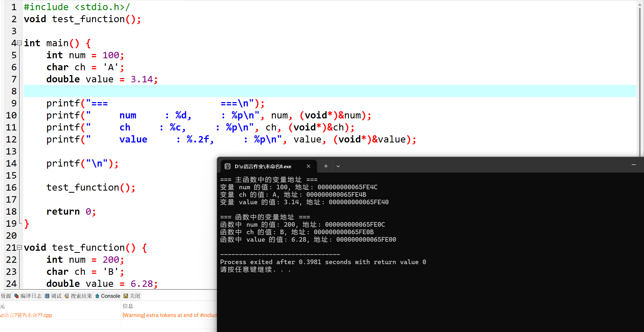Image resolution: width=644 pixels, height=332 pixels.
Task: Click the editor vertical scrollbar
Action: tap(640, 80)
